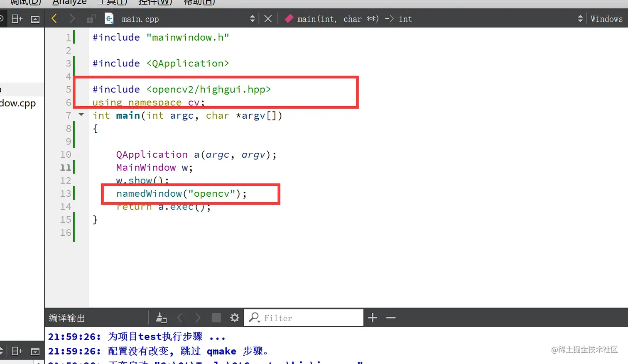628x364 pixels.
Task: Click the clear compile output icon
Action: [161, 318]
